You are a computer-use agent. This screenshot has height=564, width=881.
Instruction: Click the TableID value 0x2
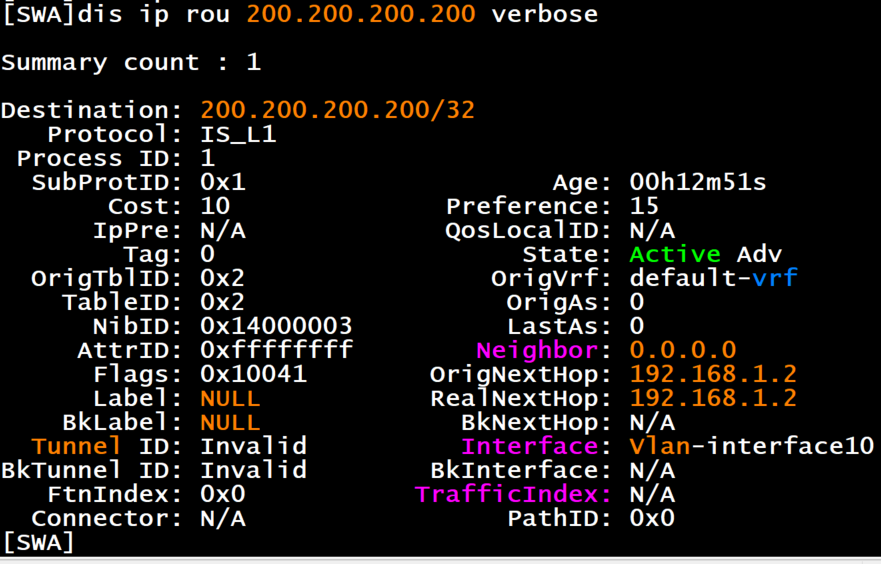coord(222,303)
